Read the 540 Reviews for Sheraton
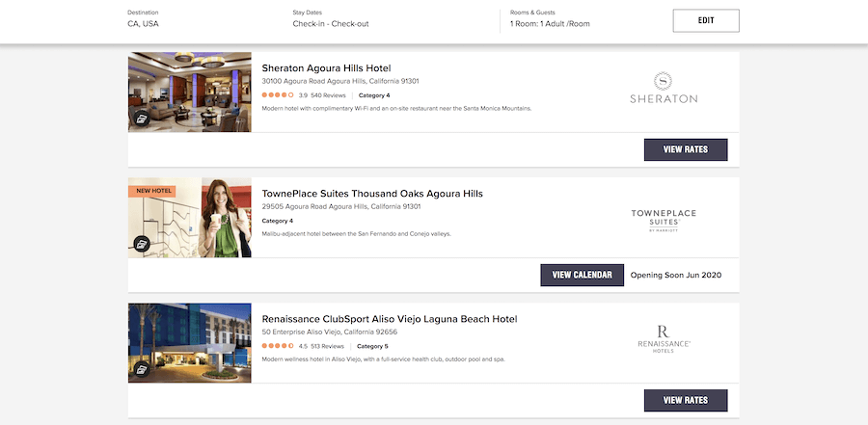868x425 pixels. point(329,95)
